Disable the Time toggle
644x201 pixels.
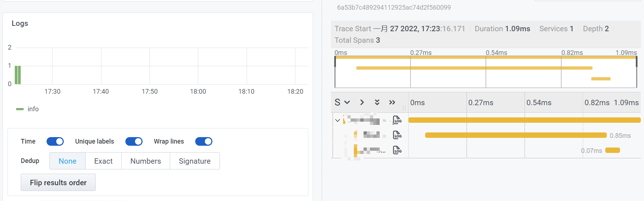[55, 141]
